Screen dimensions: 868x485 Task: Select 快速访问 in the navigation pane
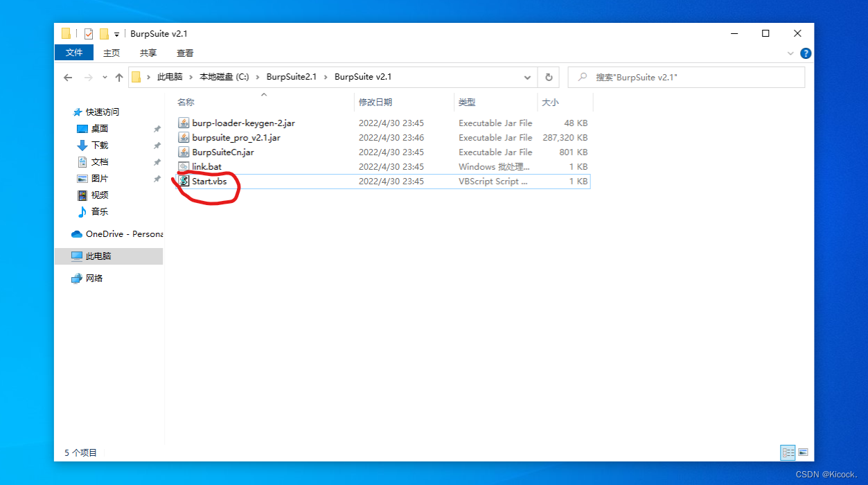103,112
